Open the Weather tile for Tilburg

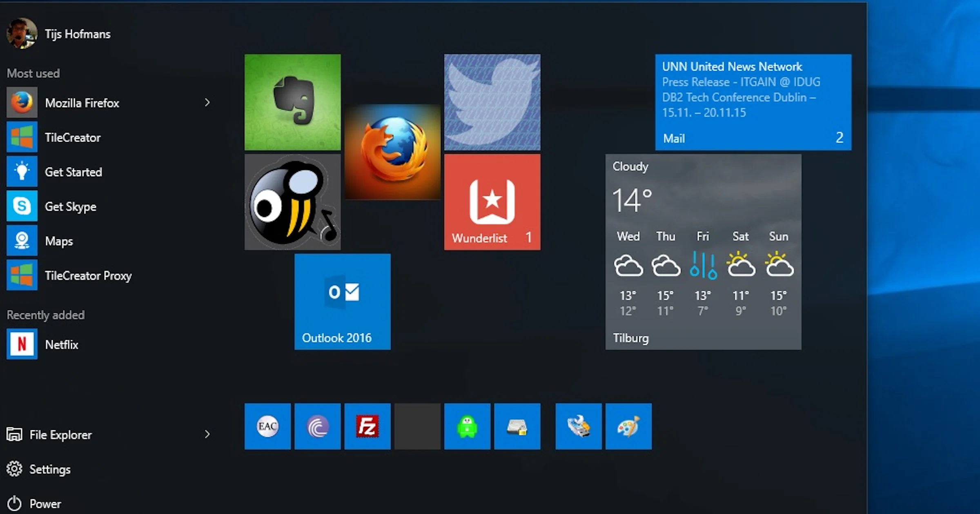click(703, 252)
